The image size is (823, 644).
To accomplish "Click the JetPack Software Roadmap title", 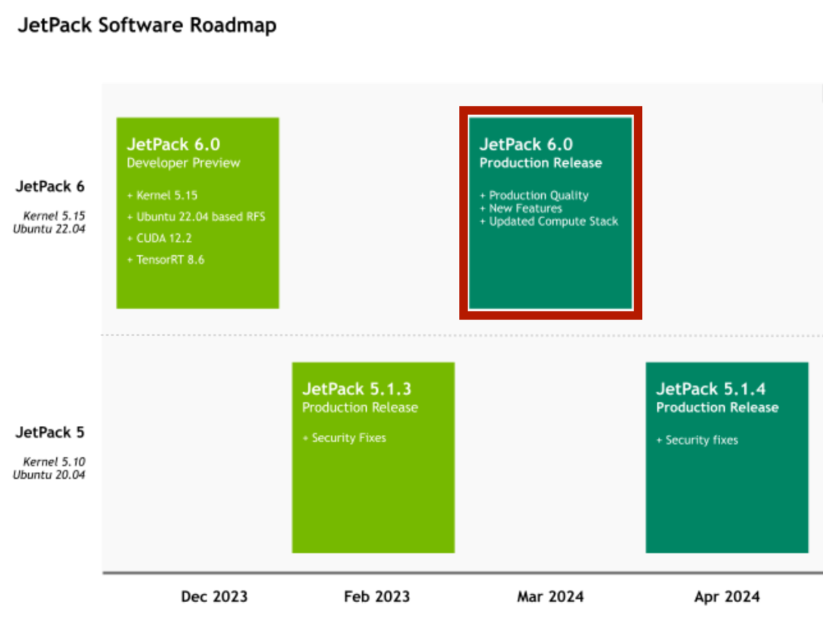I will pyautogui.click(x=147, y=25).
